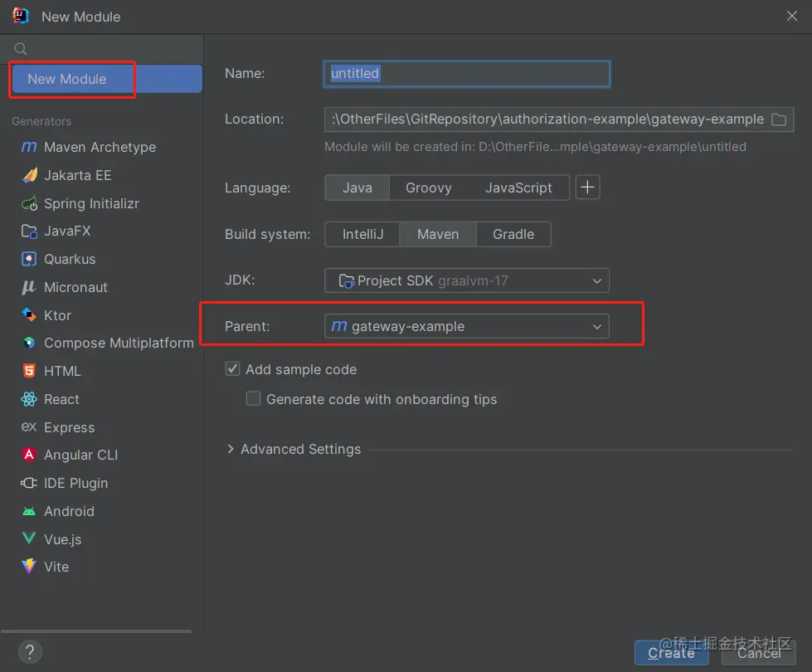Select New Module in the left list
The width and height of the screenshot is (812, 672).
pos(107,79)
